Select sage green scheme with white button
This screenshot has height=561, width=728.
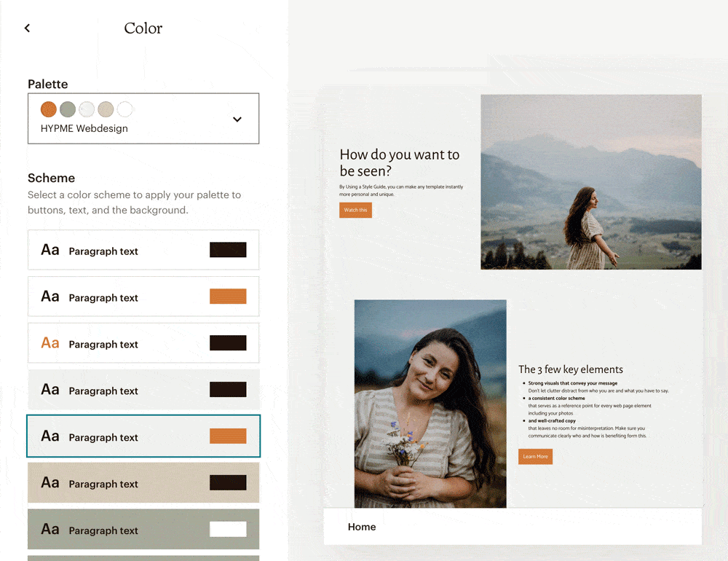[x=143, y=529]
